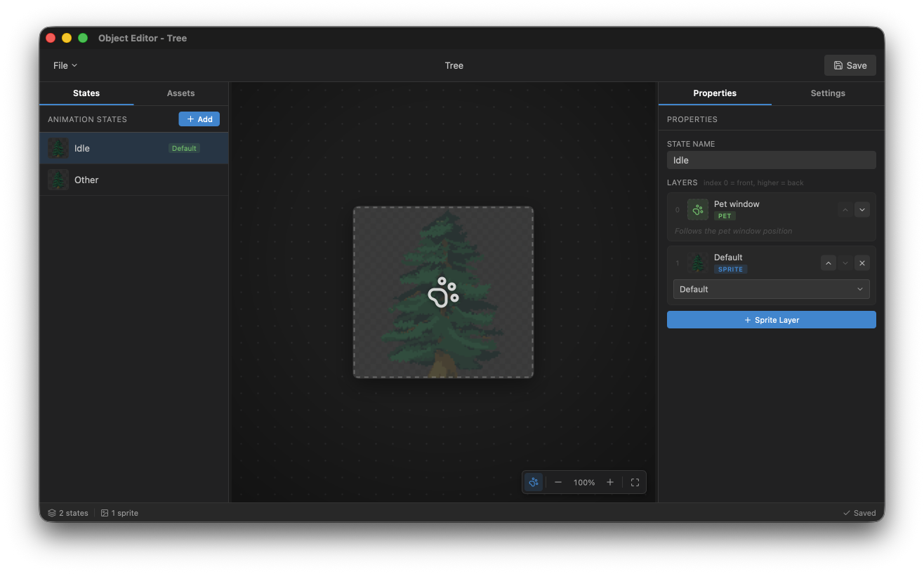Close the Object Editor window
This screenshot has height=574, width=924.
pos(51,38)
